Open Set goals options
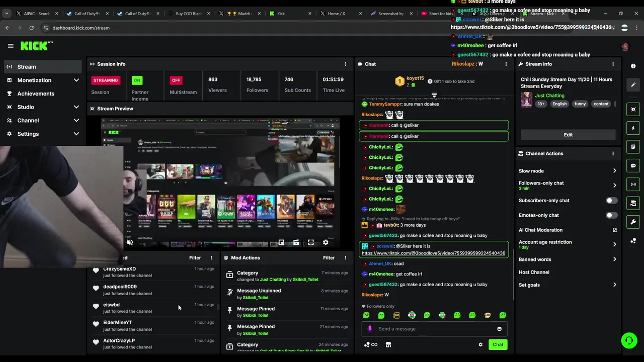 (x=568, y=285)
